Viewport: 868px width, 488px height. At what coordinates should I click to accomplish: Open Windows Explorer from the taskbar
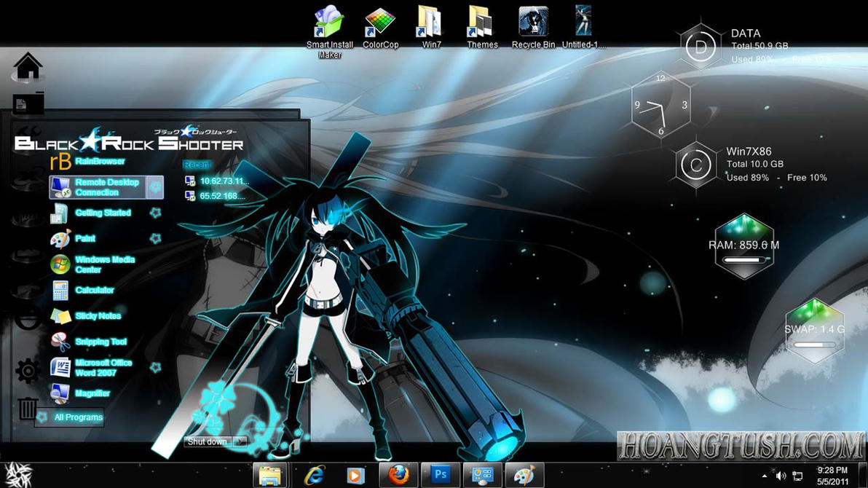point(270,476)
